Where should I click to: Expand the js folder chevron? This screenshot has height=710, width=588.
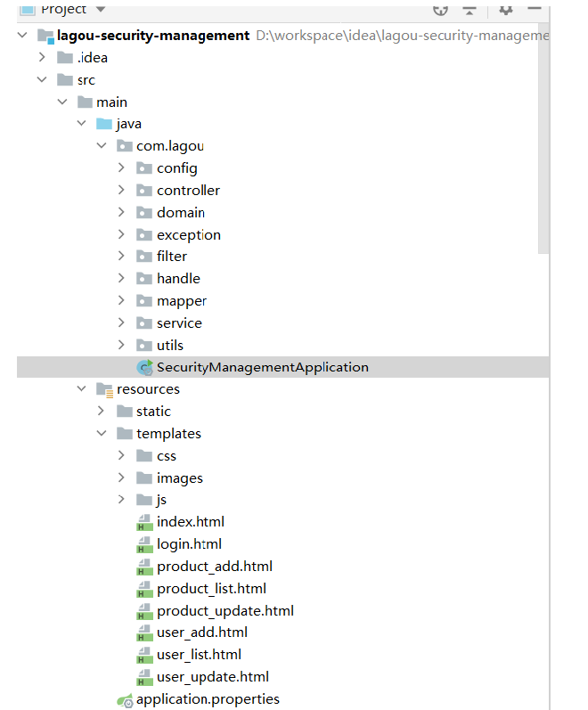121,499
